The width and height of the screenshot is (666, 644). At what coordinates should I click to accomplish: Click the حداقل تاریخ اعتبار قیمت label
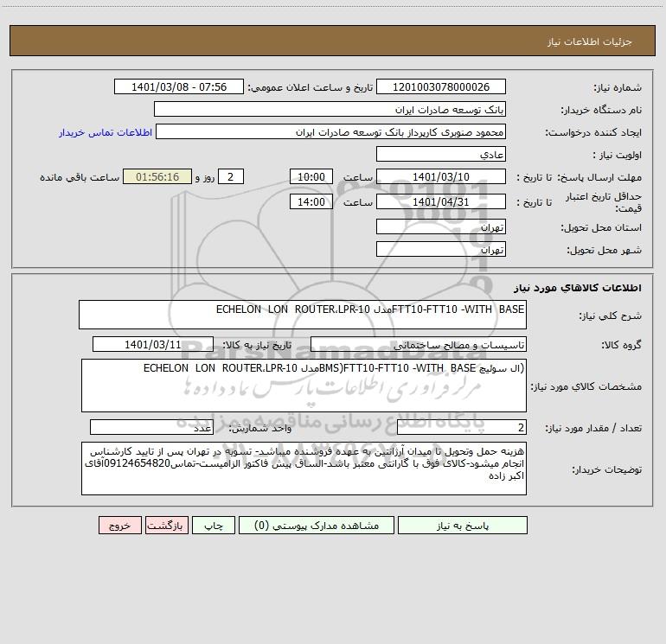point(604,202)
